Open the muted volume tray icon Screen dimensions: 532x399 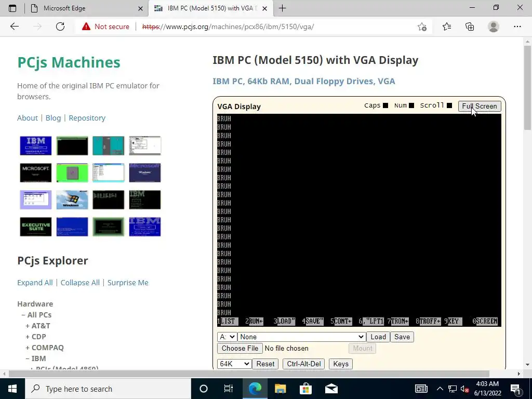tap(465, 389)
